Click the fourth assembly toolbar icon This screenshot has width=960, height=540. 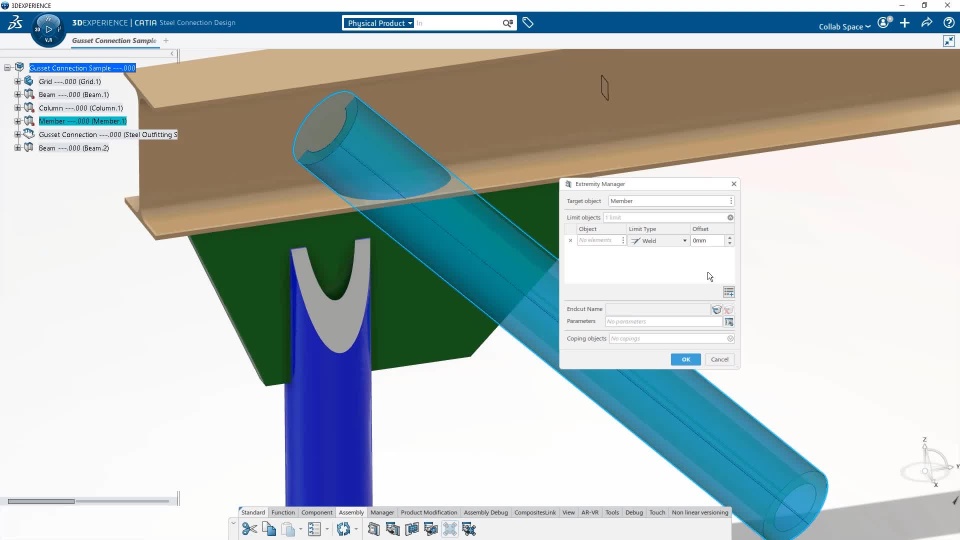pyautogui.click(x=430, y=528)
